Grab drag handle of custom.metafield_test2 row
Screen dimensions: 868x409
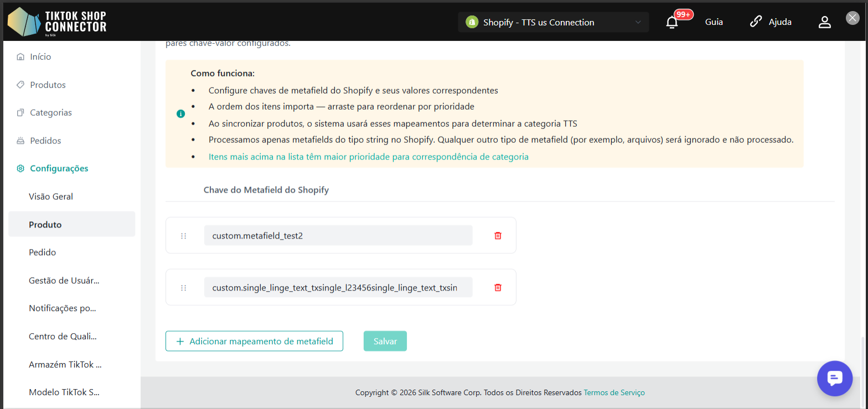pos(184,236)
